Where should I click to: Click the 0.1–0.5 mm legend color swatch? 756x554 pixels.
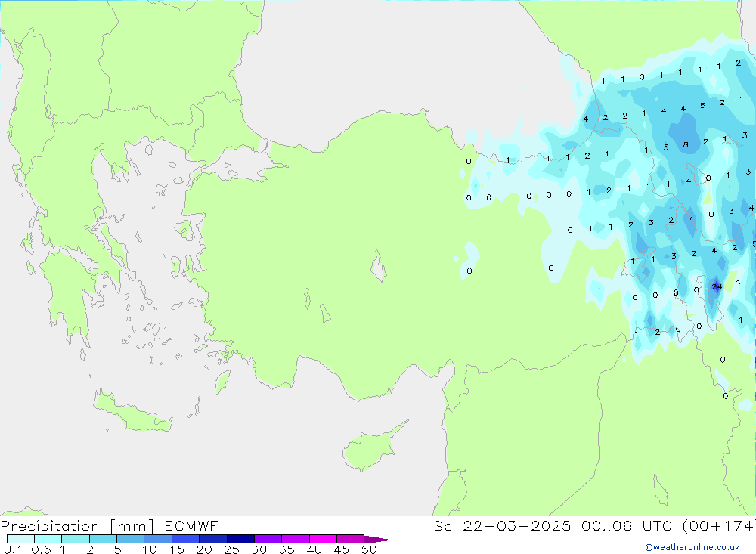click(20, 539)
